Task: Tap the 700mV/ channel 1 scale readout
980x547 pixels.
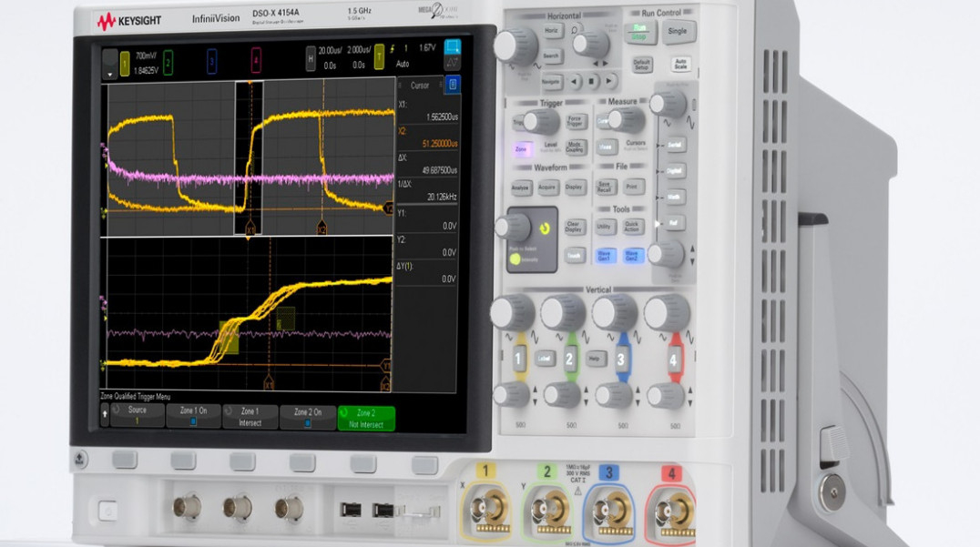Action: [x=146, y=56]
